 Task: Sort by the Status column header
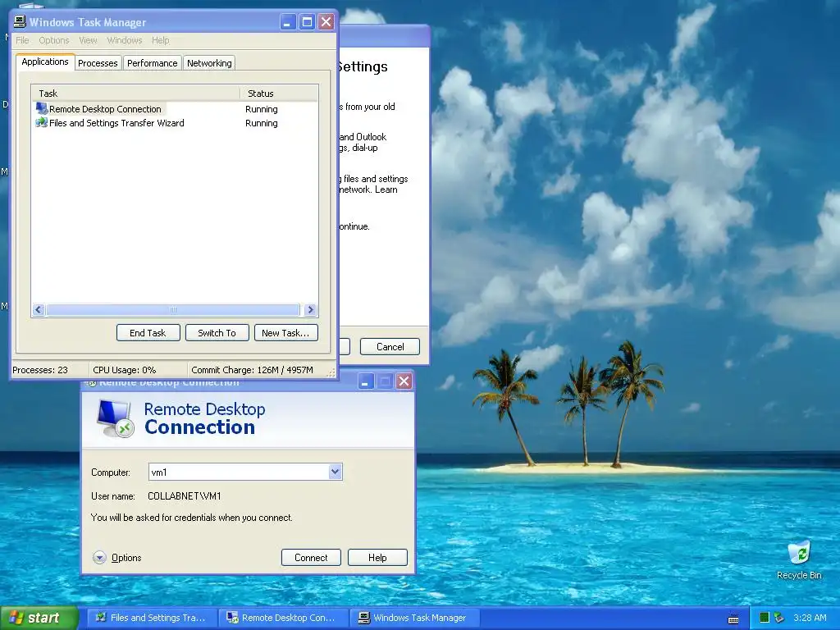pyautogui.click(x=279, y=94)
